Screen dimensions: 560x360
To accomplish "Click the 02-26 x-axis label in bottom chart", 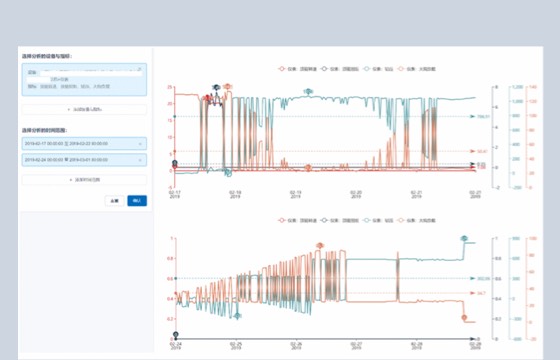I will [x=296, y=346].
